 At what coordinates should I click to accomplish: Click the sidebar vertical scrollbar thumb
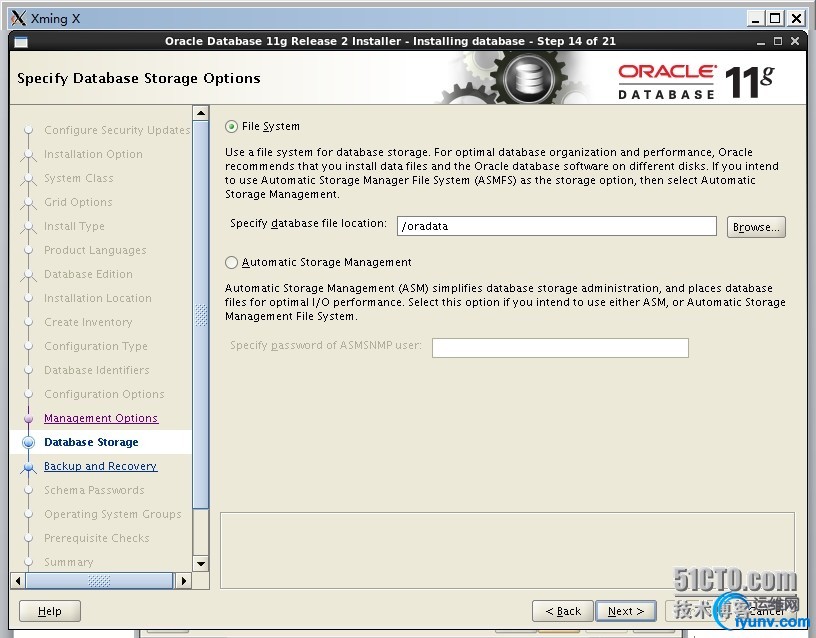[200, 315]
